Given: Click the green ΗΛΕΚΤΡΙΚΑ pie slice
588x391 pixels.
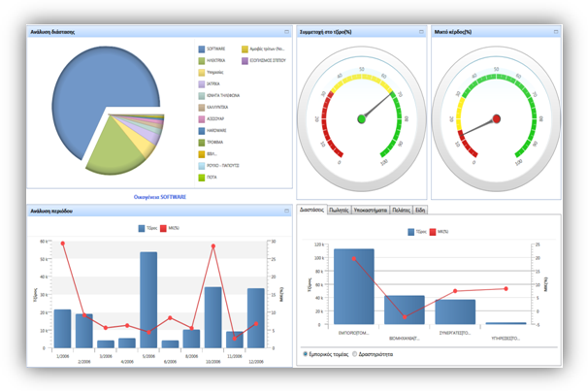Looking at the screenshot, I should [113, 151].
